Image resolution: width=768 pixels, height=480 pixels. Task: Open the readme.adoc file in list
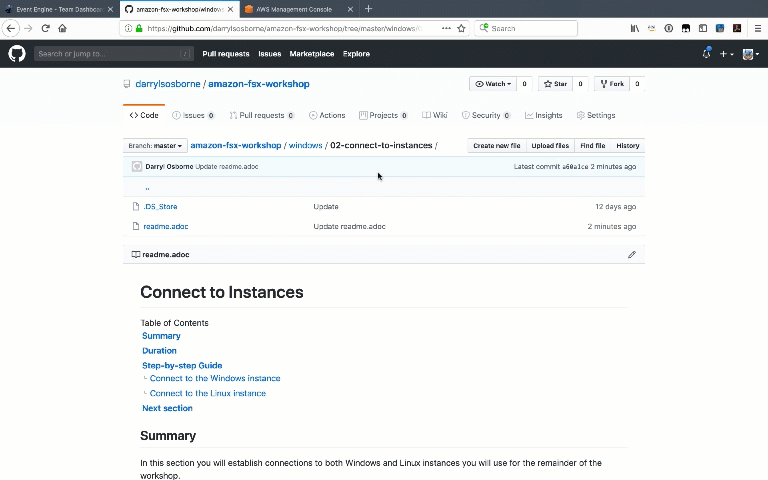(x=166, y=226)
